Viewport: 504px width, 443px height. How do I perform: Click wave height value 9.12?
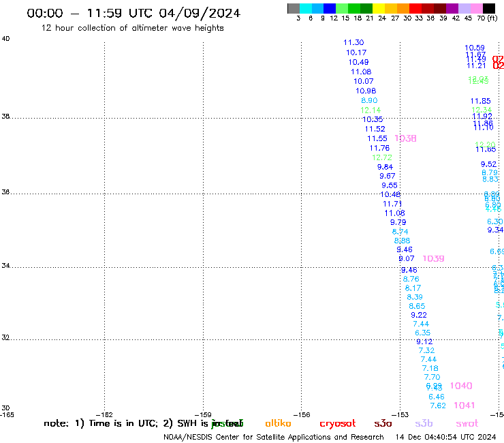tap(424, 341)
